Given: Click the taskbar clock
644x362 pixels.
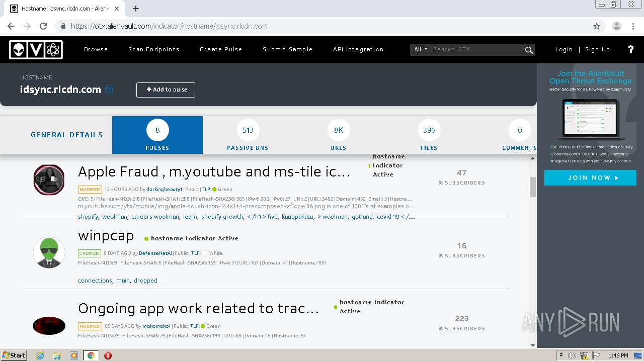Looking at the screenshot, I should [x=618, y=355].
